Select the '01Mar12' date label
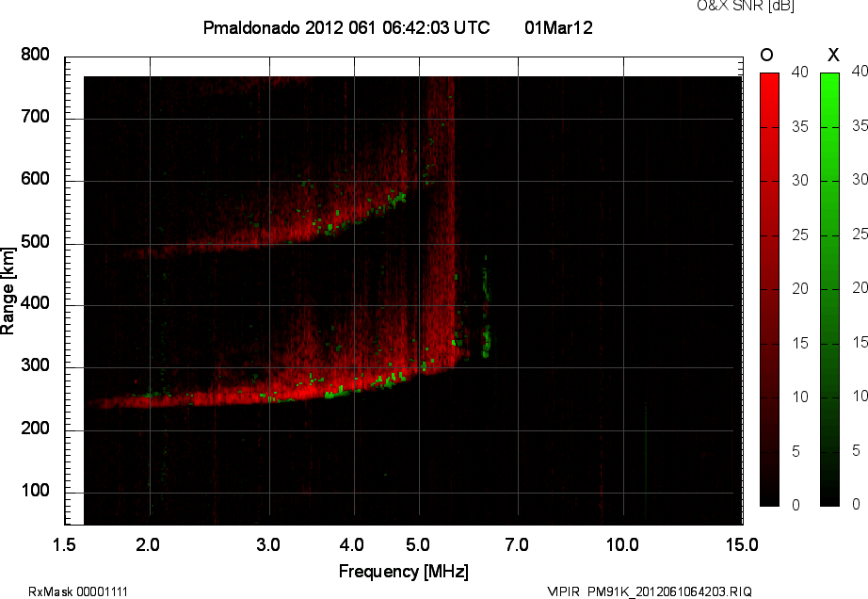Viewport: 868px width, 599px height. [558, 28]
